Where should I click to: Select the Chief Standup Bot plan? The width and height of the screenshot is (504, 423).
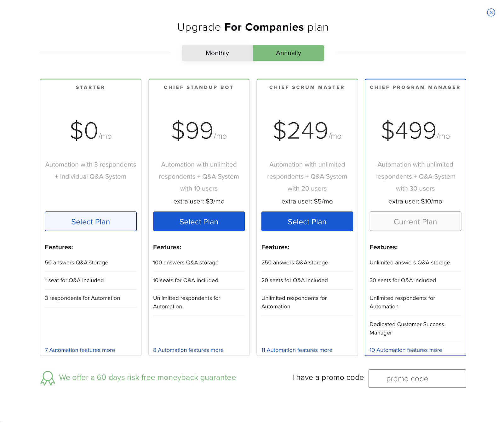(x=199, y=222)
